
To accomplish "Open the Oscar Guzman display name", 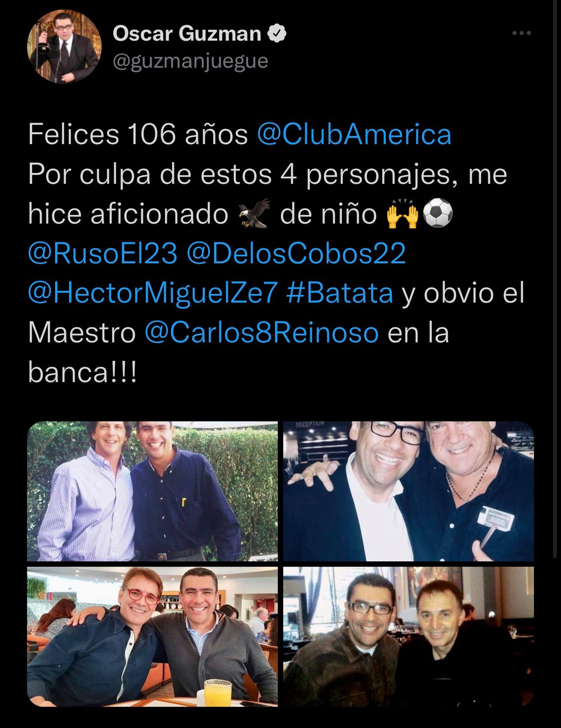I will pyautogui.click(x=187, y=34).
